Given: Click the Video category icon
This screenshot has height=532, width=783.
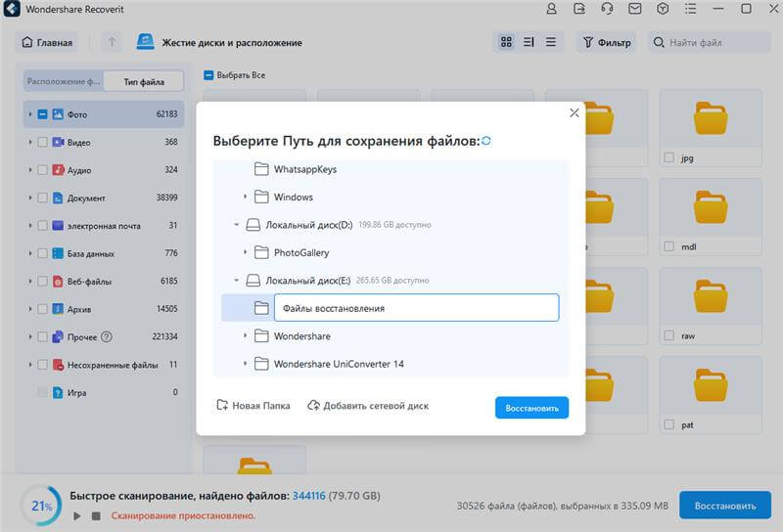Looking at the screenshot, I should tap(58, 142).
